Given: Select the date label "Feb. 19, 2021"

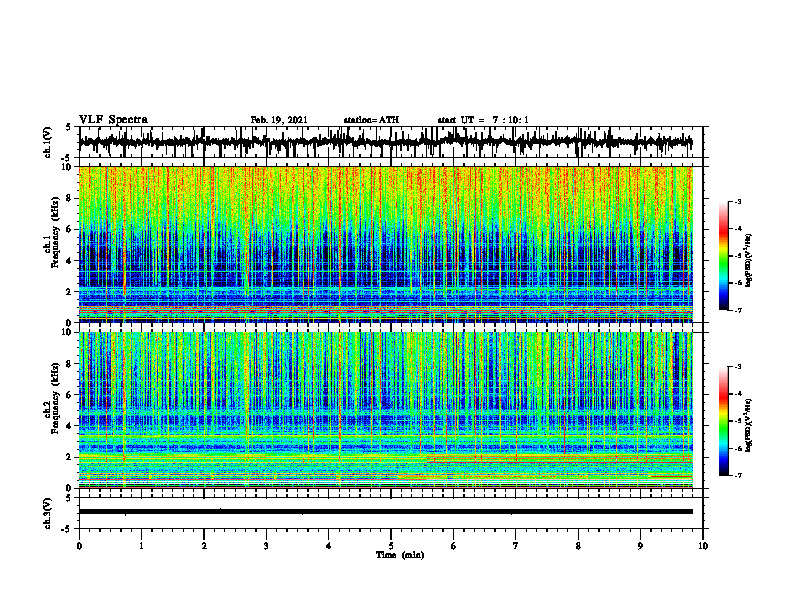Looking at the screenshot, I should coord(279,120).
